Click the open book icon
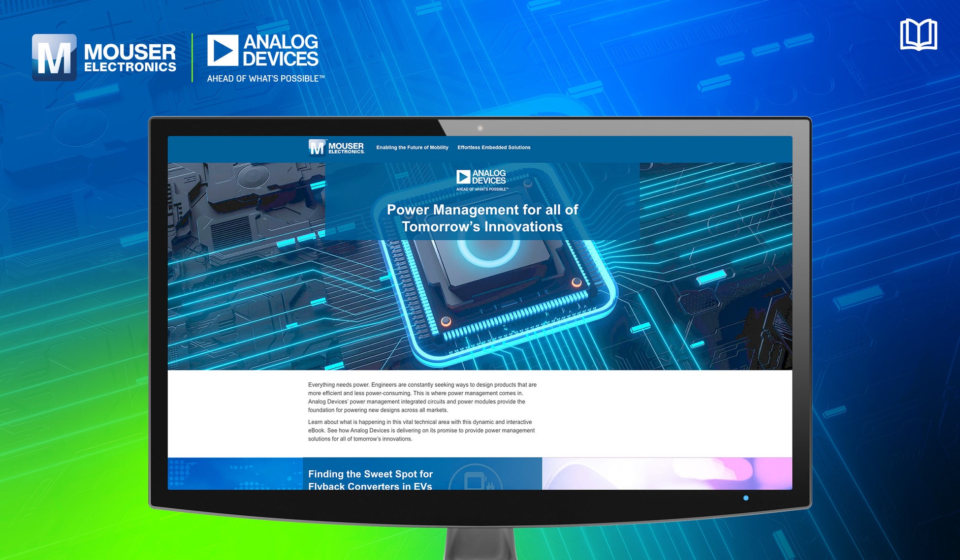 (x=918, y=34)
